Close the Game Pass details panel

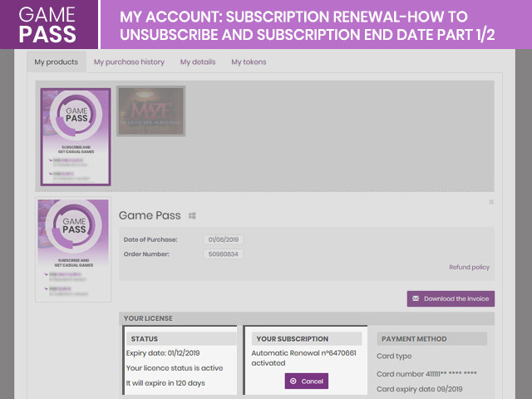point(491,202)
